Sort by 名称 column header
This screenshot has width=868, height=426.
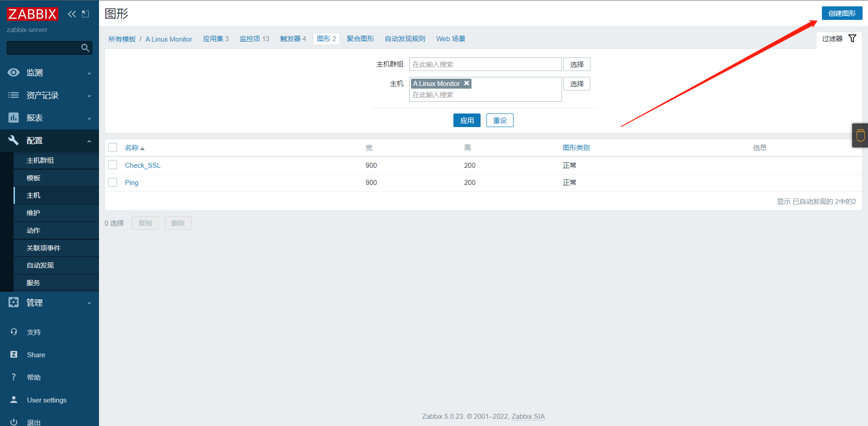click(x=134, y=148)
